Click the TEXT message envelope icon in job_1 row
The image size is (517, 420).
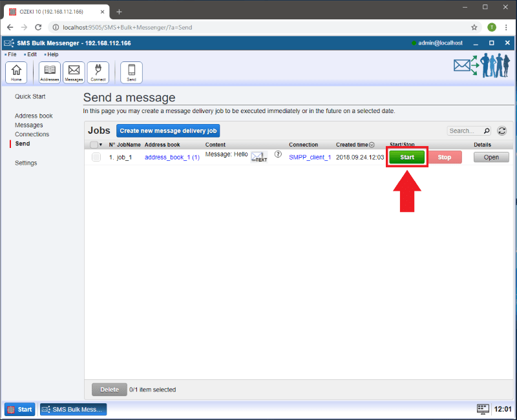[x=259, y=157]
